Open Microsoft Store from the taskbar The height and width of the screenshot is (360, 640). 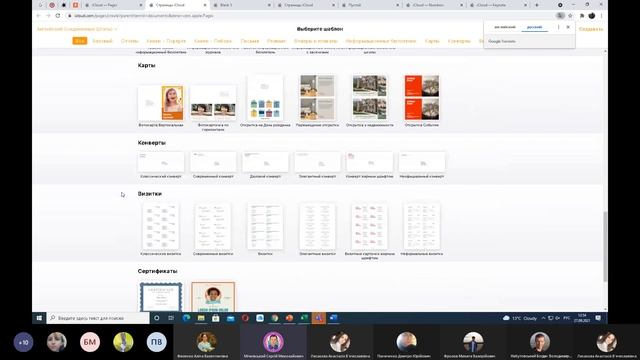coord(216,318)
